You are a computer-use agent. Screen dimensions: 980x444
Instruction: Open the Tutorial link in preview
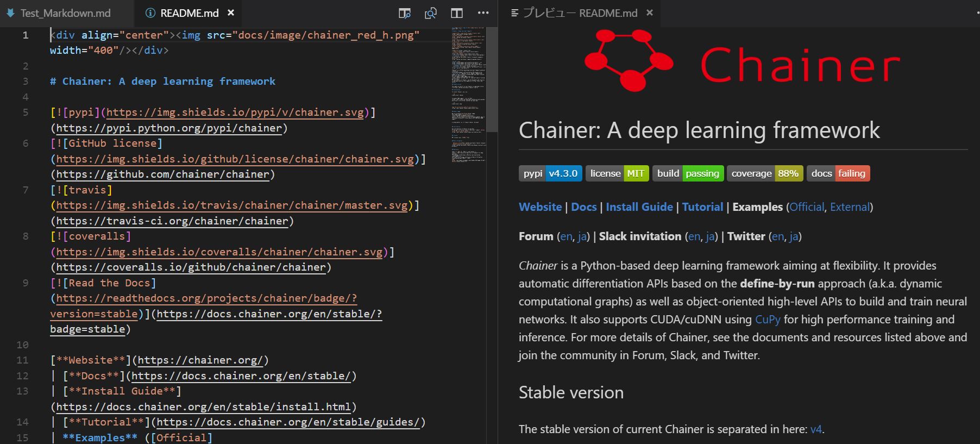pyautogui.click(x=703, y=207)
